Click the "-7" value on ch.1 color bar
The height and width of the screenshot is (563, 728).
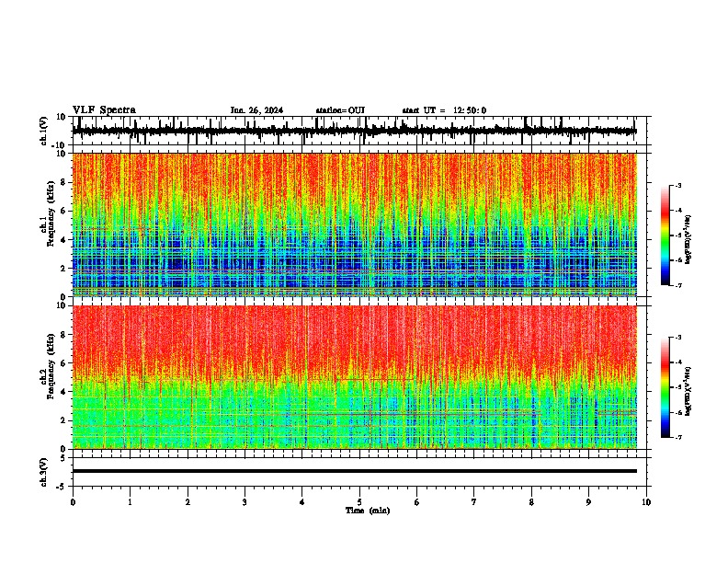click(677, 285)
